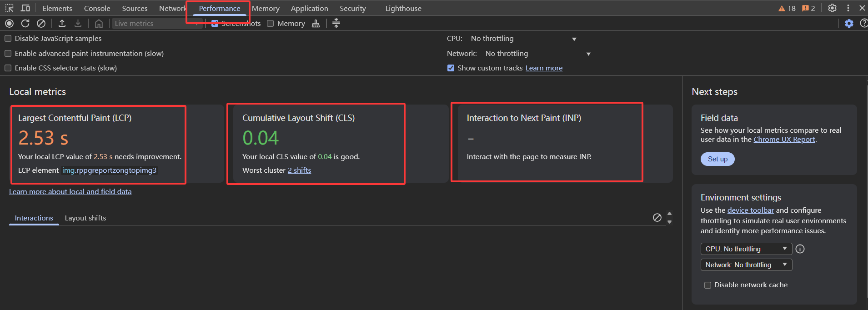Enable Disable JavaScript samples checkbox
This screenshot has height=310, width=868.
click(x=8, y=39)
